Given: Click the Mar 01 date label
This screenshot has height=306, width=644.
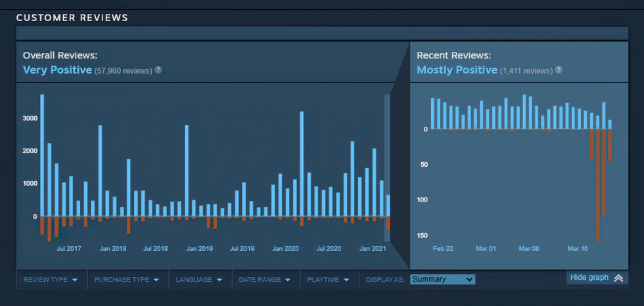Looking at the screenshot, I should point(486,249).
